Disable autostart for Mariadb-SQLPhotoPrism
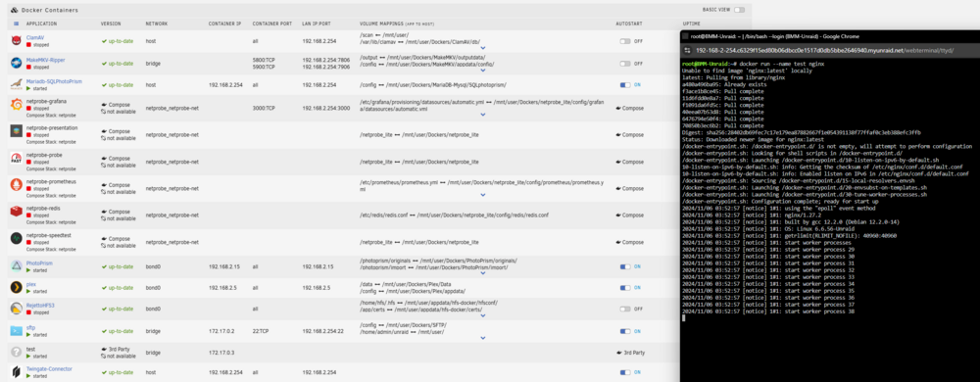 point(625,84)
